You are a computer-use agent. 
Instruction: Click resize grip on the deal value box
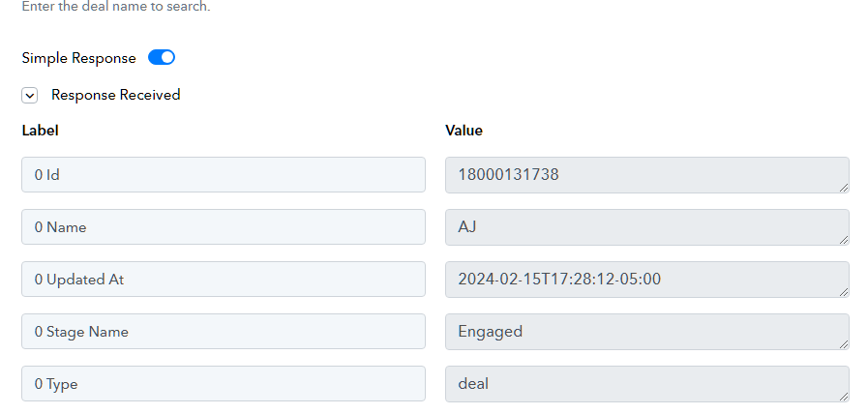[x=844, y=397]
